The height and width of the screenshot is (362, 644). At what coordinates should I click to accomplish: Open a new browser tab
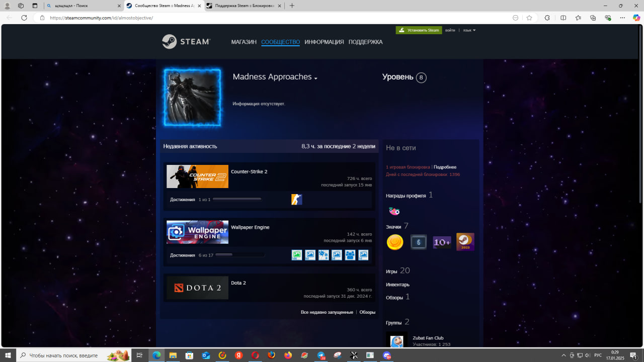pyautogui.click(x=292, y=6)
